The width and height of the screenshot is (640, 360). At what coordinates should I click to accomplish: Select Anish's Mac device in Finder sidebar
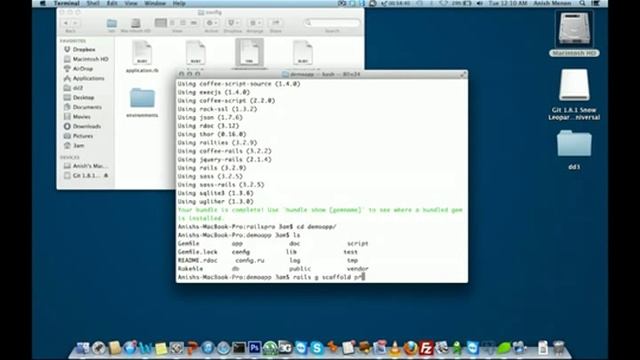pyautogui.click(x=86, y=166)
